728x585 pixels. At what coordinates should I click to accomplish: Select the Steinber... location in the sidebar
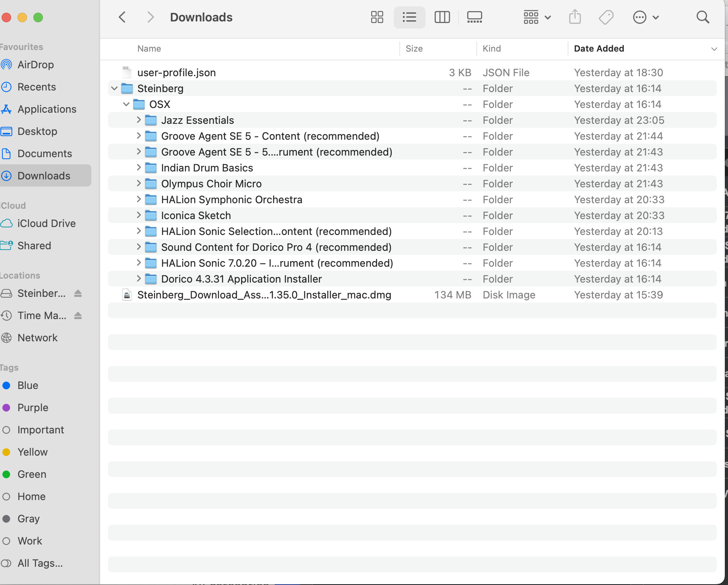41,293
